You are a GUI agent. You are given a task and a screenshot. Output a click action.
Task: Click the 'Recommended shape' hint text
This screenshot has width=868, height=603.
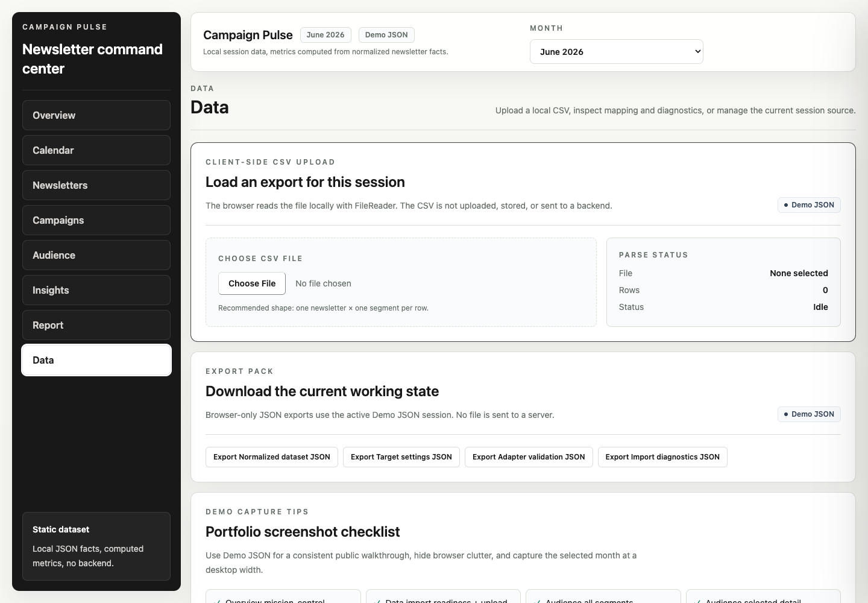tap(323, 308)
